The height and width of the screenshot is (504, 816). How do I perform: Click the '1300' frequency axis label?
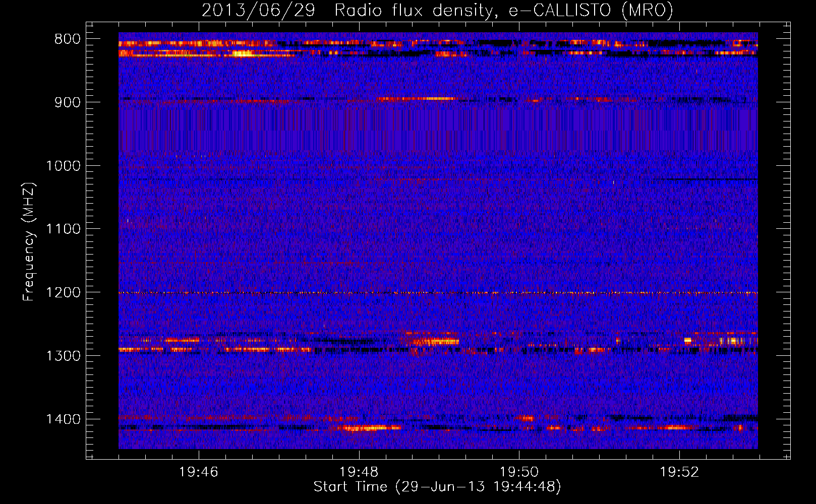pos(63,356)
